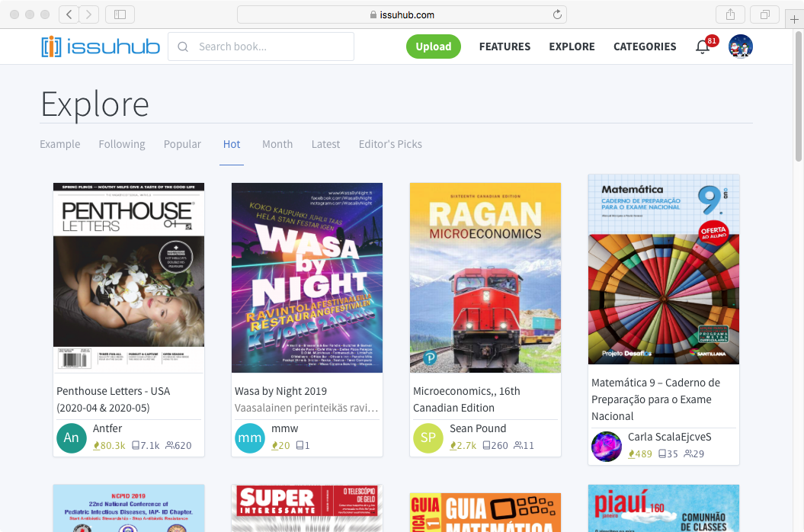Open the notifications bell

coord(703,46)
